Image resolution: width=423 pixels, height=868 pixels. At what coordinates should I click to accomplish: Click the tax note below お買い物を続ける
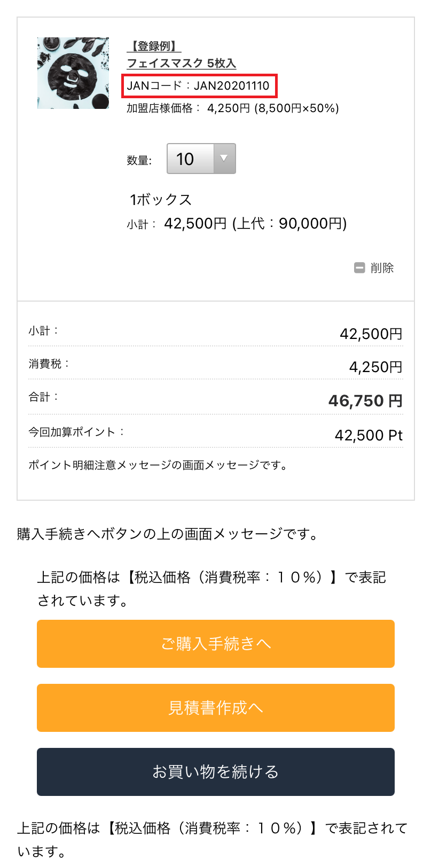[x=211, y=839]
